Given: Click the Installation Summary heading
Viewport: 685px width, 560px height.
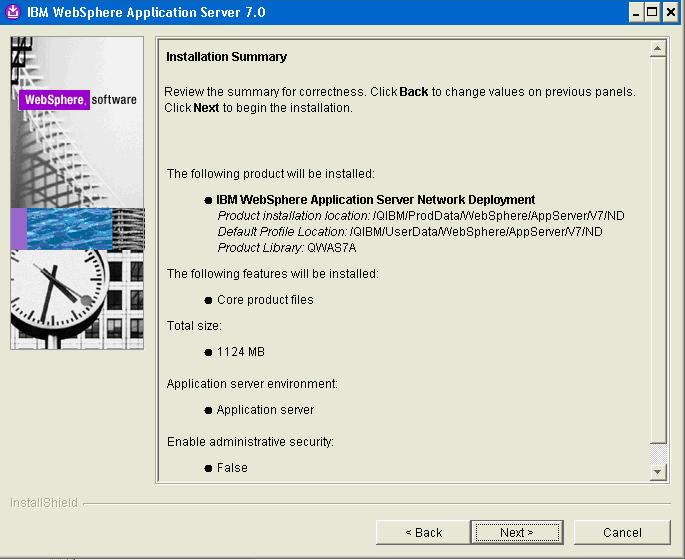Looking at the screenshot, I should 226,57.
